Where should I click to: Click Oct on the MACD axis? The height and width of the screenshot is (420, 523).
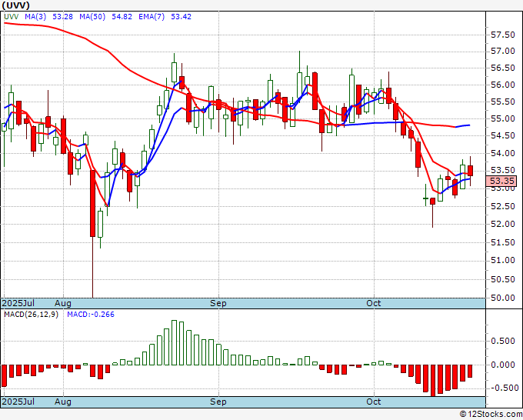coord(374,402)
